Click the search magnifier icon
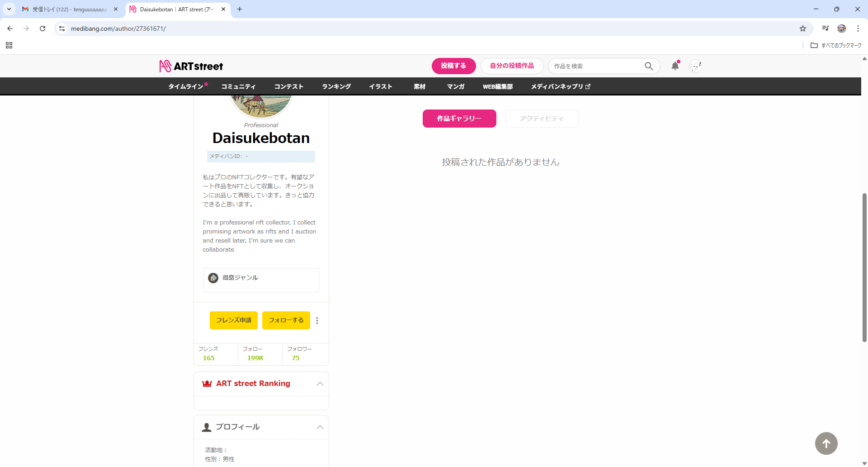Screen dimensions: 868x467 649,66
